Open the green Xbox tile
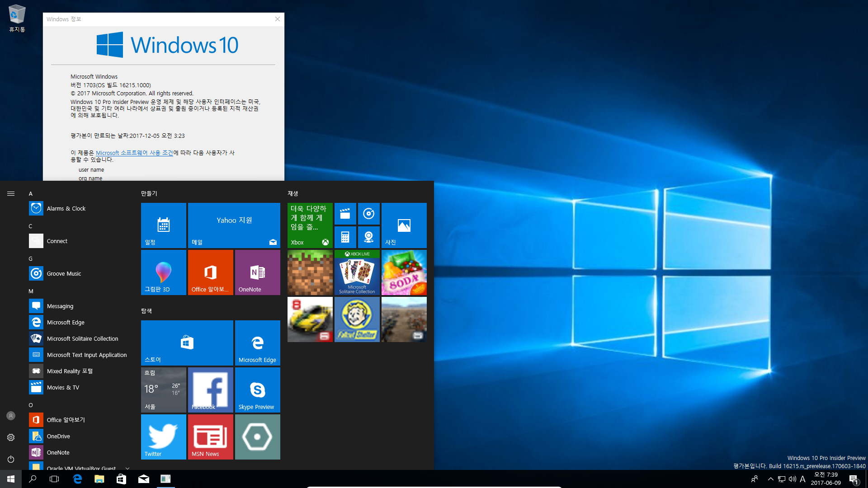The width and height of the screenshot is (868, 488). pyautogui.click(x=310, y=225)
